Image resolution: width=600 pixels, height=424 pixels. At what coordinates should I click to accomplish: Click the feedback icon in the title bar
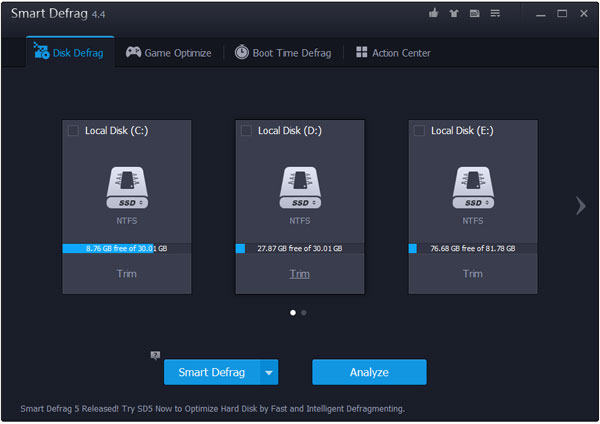pos(473,14)
